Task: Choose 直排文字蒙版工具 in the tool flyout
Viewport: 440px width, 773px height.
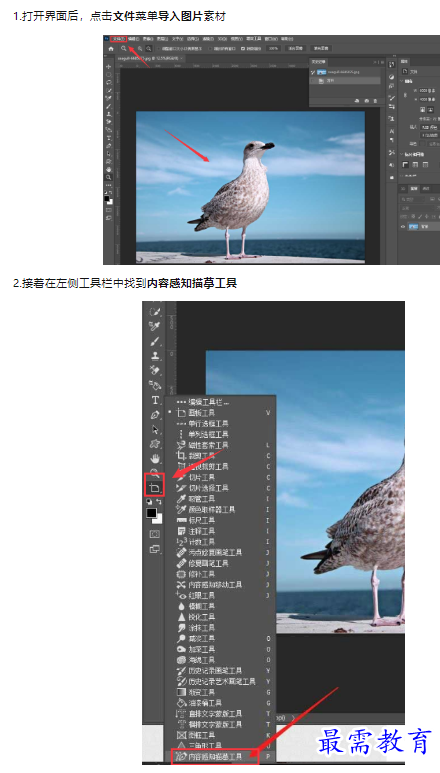Action: point(209,713)
